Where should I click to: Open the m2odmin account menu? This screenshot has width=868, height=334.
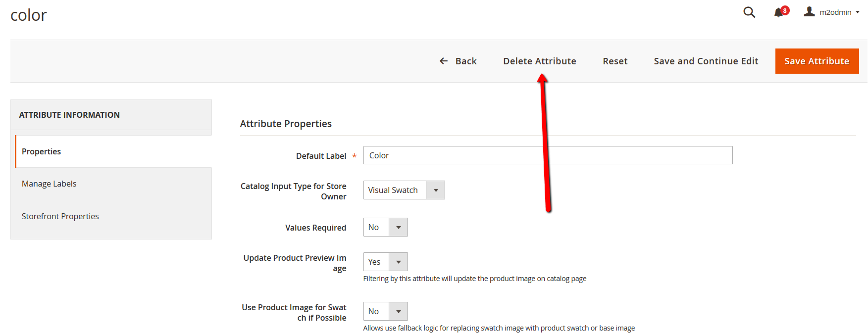pos(832,12)
